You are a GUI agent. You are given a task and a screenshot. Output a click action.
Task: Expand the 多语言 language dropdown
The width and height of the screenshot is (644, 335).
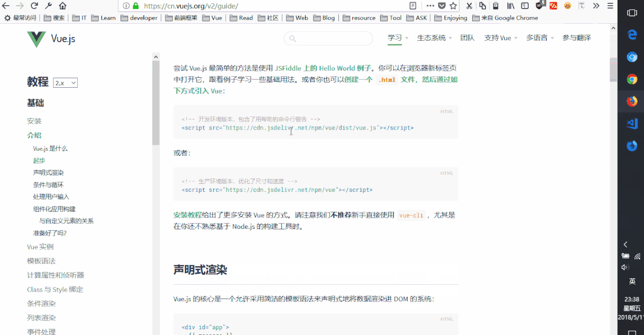[538, 38]
